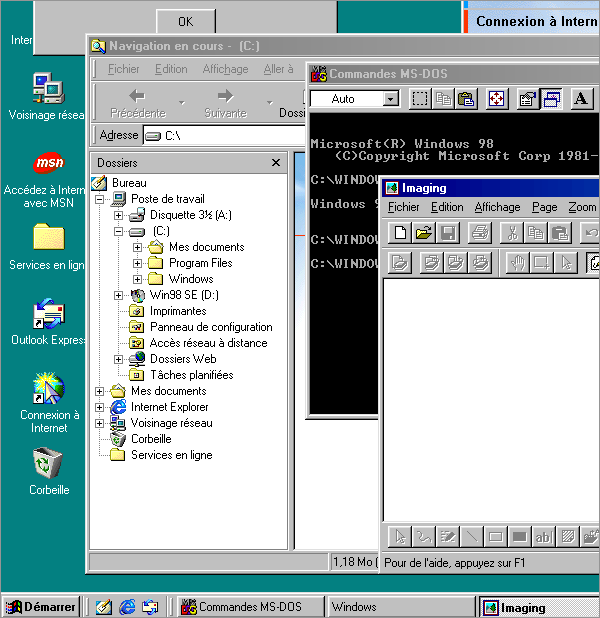Launch Internet Explorer from quick launch
The image size is (600, 618).
(x=127, y=607)
